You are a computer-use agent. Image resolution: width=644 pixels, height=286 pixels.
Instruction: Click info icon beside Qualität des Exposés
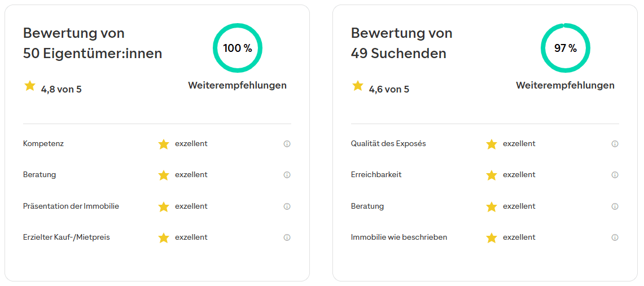pos(615,144)
